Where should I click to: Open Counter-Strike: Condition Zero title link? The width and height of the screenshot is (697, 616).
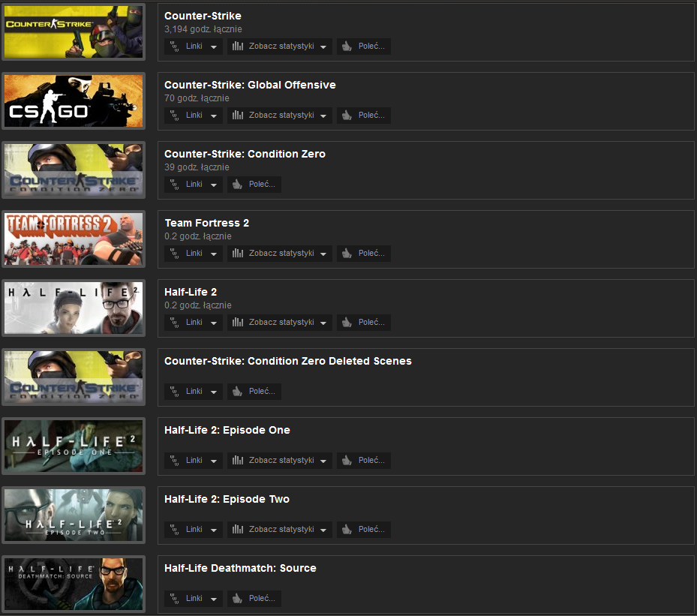tap(245, 154)
